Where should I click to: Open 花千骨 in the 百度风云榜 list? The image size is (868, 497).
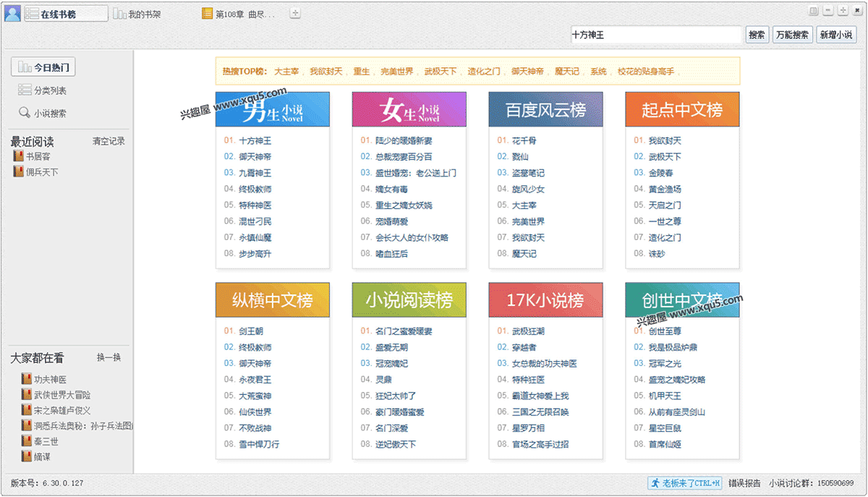[x=524, y=140]
